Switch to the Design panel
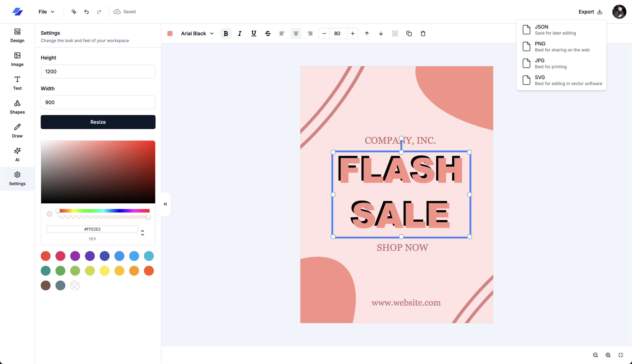 (17, 35)
